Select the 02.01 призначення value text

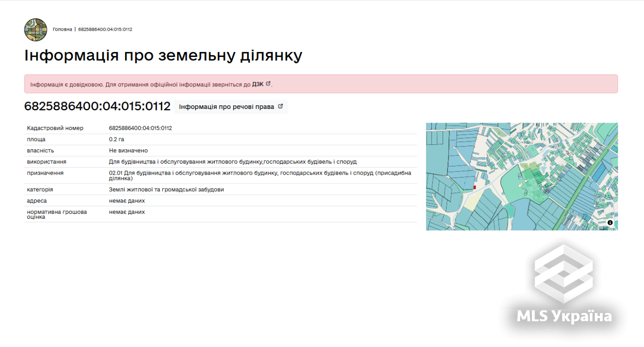(260, 176)
